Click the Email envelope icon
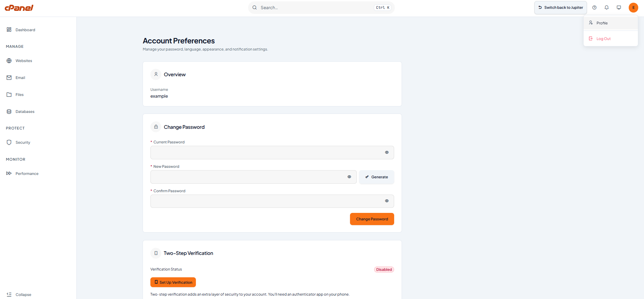The height and width of the screenshot is (299, 644). (9, 78)
